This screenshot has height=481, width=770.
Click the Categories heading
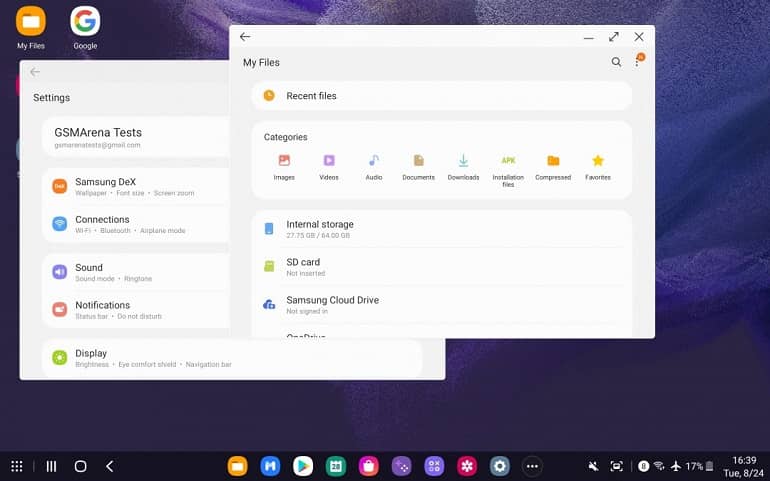coord(285,137)
